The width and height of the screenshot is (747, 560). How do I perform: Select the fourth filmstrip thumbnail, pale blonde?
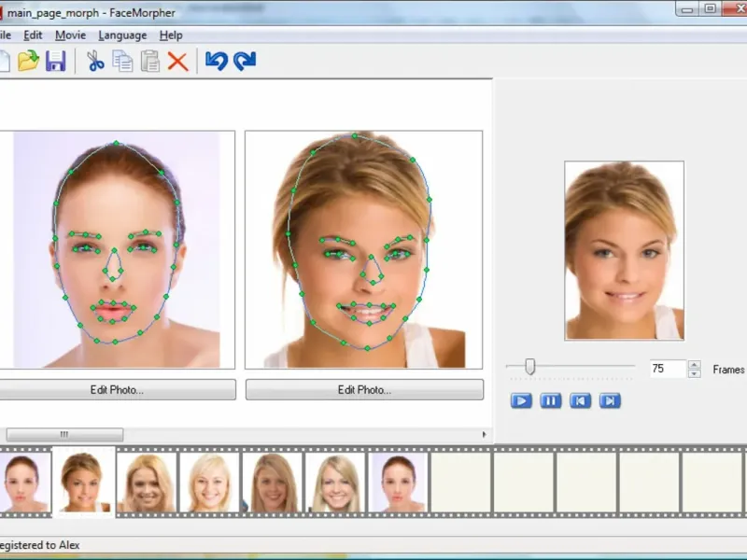[209, 483]
